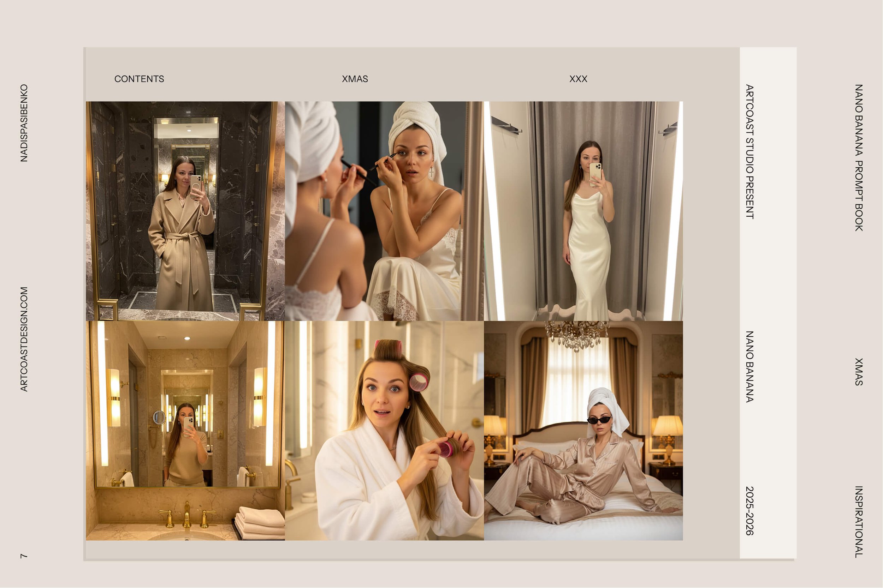
Task: Open the golden bathroom mirror selfie
Action: 185,430
